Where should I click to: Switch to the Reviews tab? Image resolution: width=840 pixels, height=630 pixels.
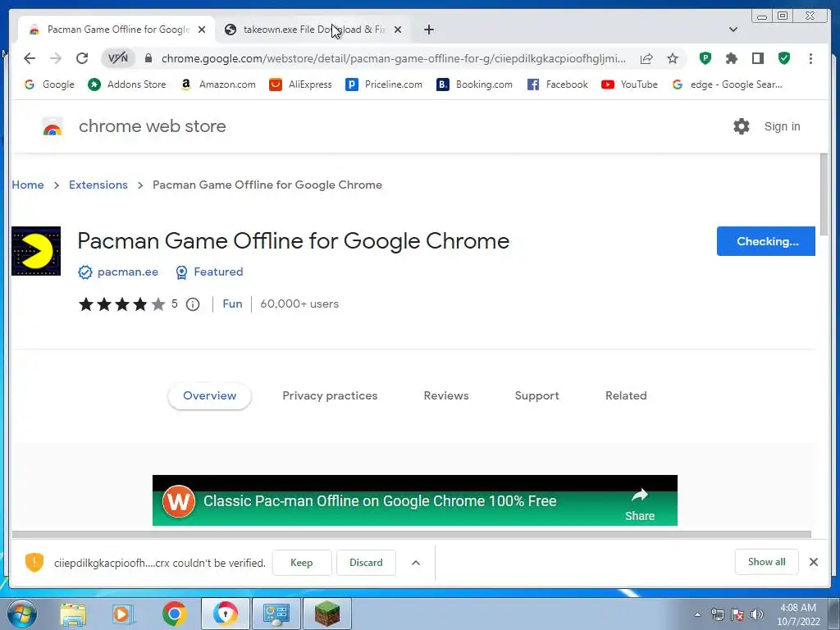tap(446, 396)
